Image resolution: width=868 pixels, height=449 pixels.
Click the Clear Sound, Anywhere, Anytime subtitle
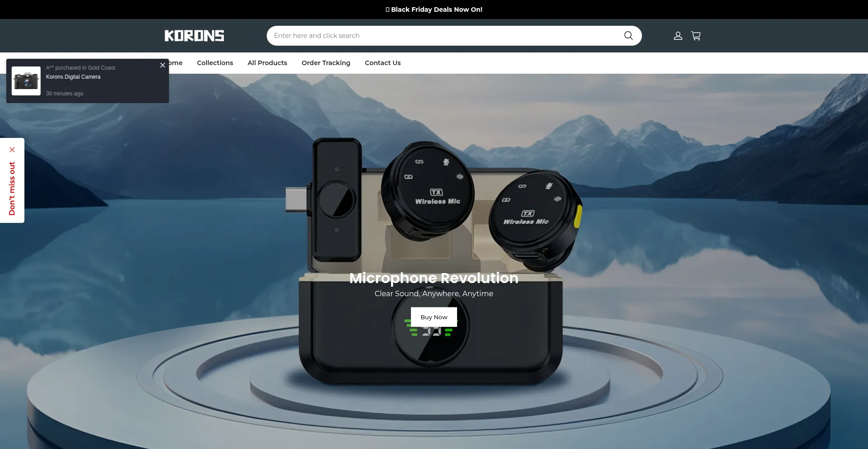tap(434, 293)
